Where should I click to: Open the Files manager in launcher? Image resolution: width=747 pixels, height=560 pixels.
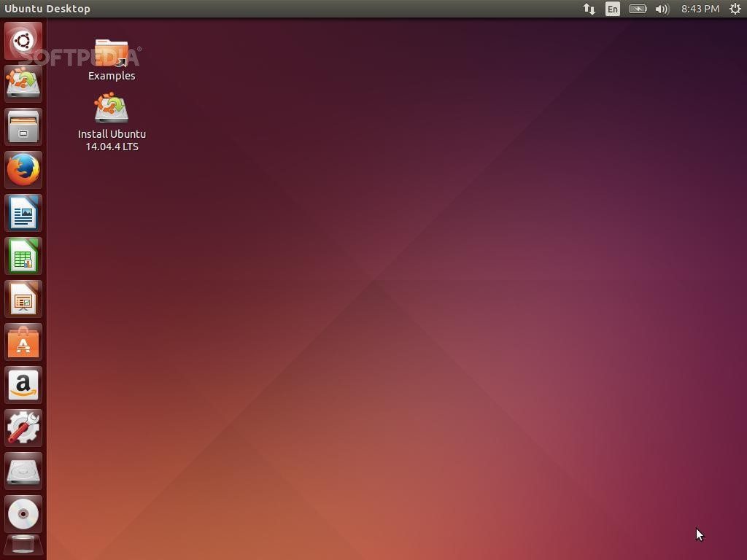point(23,127)
